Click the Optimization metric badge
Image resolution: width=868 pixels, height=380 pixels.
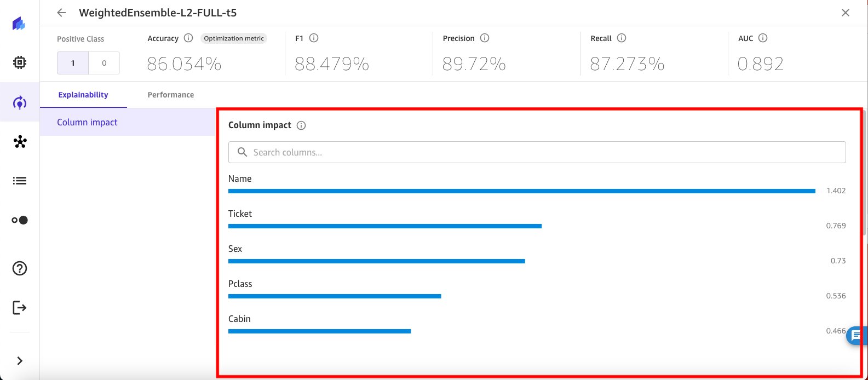(x=234, y=38)
